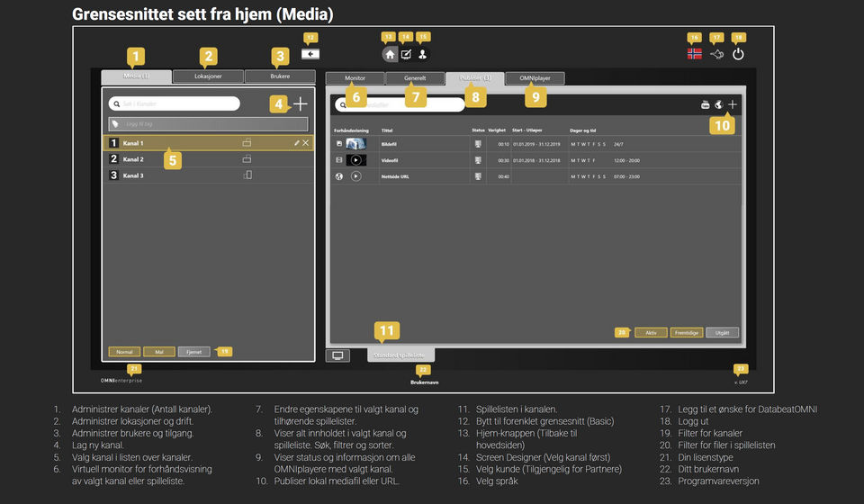Viewport: 864px width, 504px height.
Task: Toggle the Mal channel filter
Action: (x=159, y=351)
